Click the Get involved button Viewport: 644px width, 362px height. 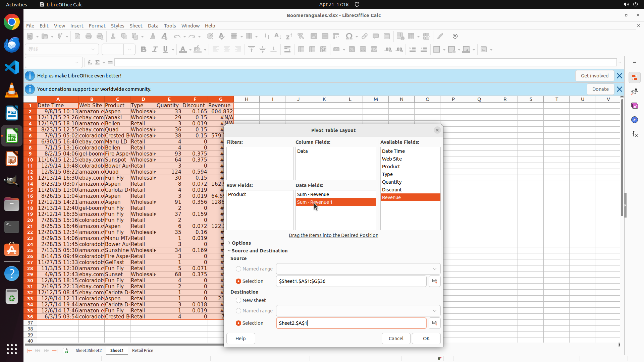594,76
